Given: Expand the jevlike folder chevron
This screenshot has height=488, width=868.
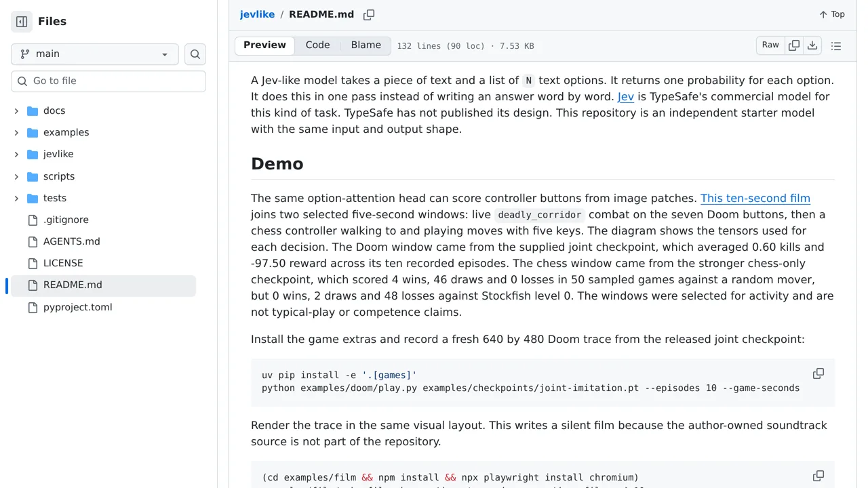Looking at the screenshot, I should [x=16, y=154].
